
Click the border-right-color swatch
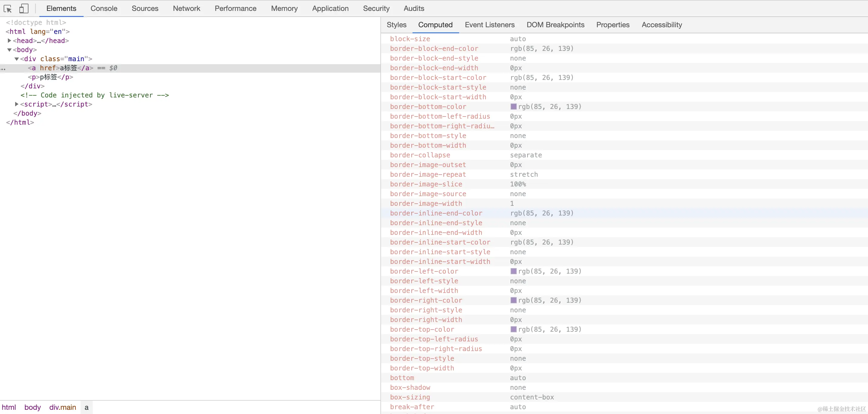(x=513, y=300)
